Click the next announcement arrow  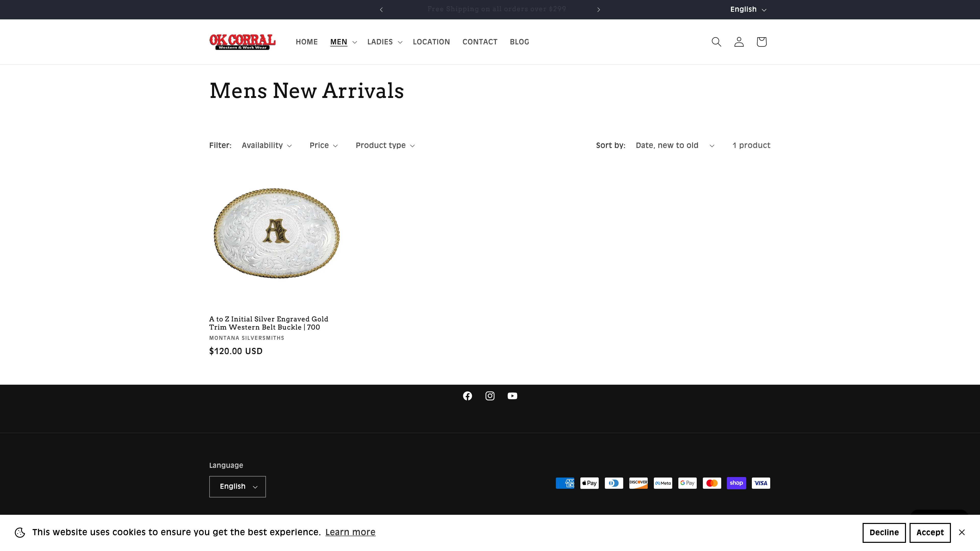[598, 9]
